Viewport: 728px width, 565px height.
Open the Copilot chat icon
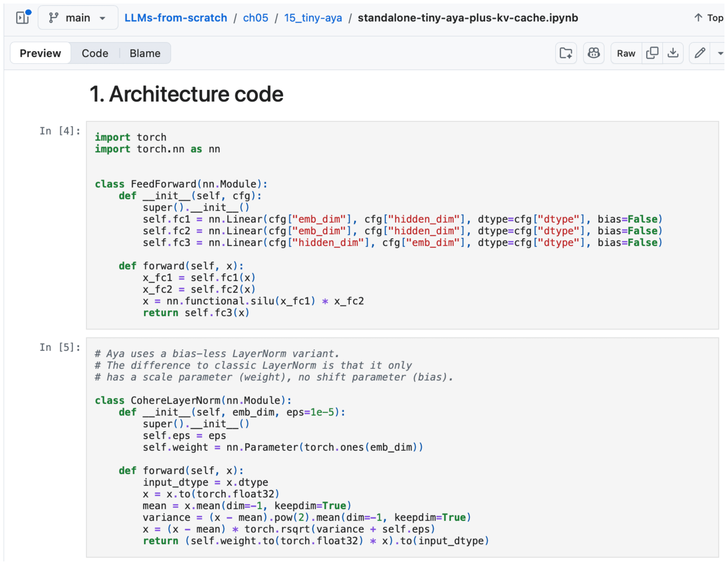click(x=594, y=53)
